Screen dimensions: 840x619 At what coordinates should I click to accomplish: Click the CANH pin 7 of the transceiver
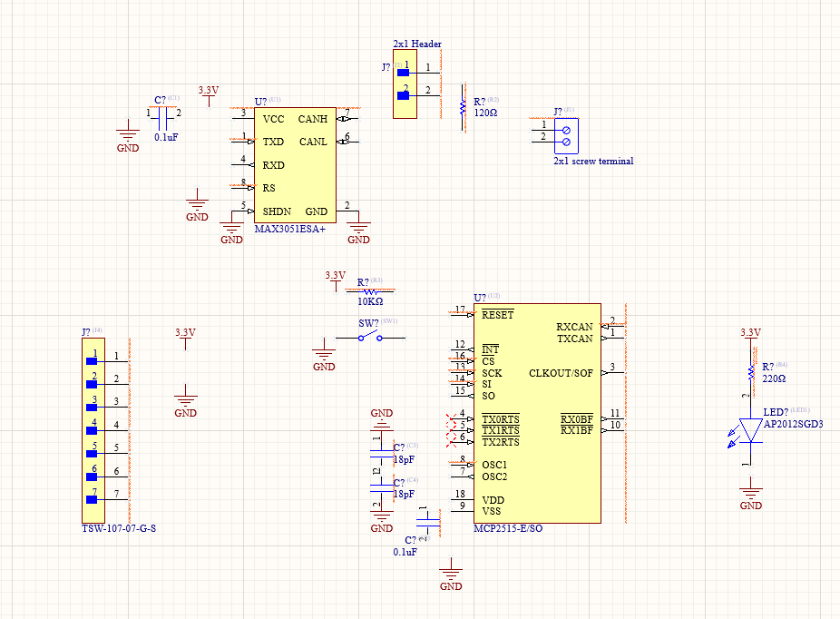pyautogui.click(x=347, y=118)
